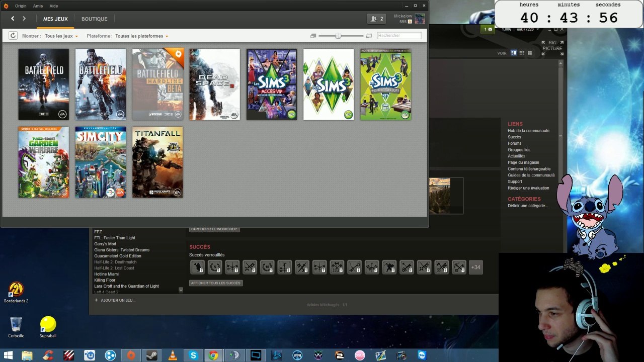Click the large tiles size icon
This screenshot has width=644, height=362.
click(369, 36)
